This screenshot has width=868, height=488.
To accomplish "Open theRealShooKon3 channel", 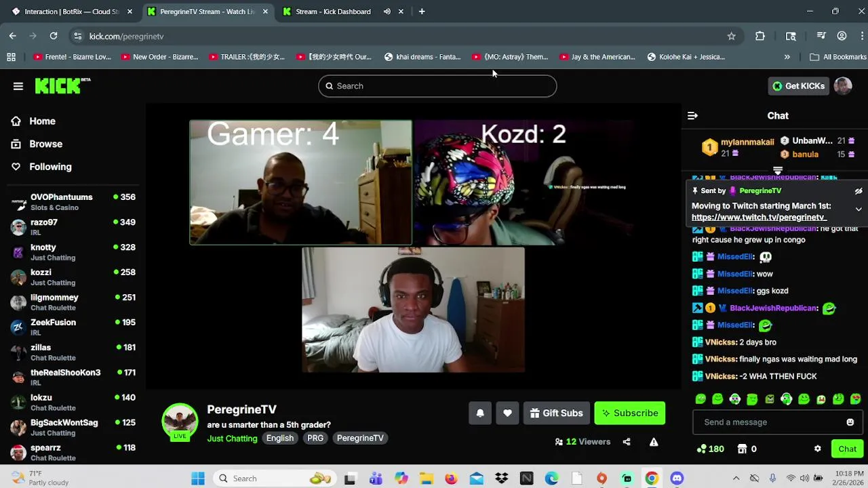I will click(x=73, y=378).
